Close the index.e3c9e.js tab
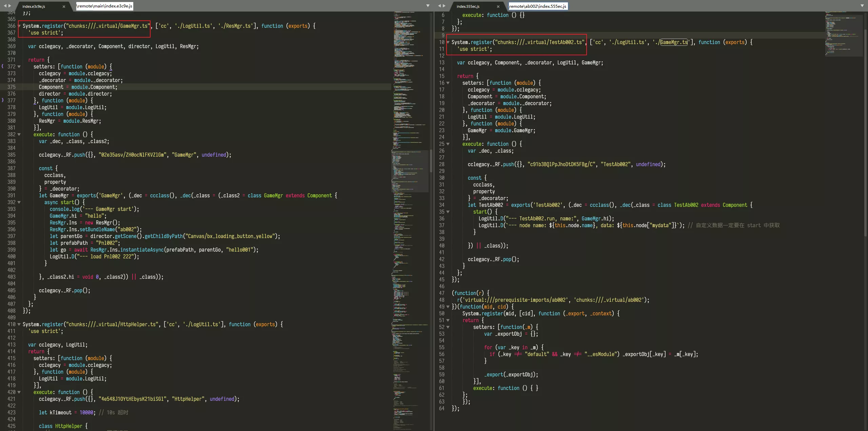This screenshot has width=868, height=431. 64,6
